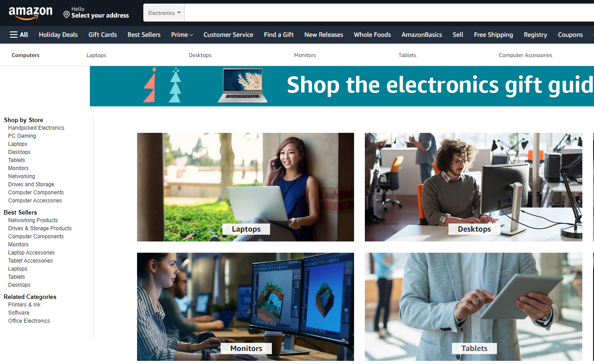Open the Monitors category image tile

(245, 307)
